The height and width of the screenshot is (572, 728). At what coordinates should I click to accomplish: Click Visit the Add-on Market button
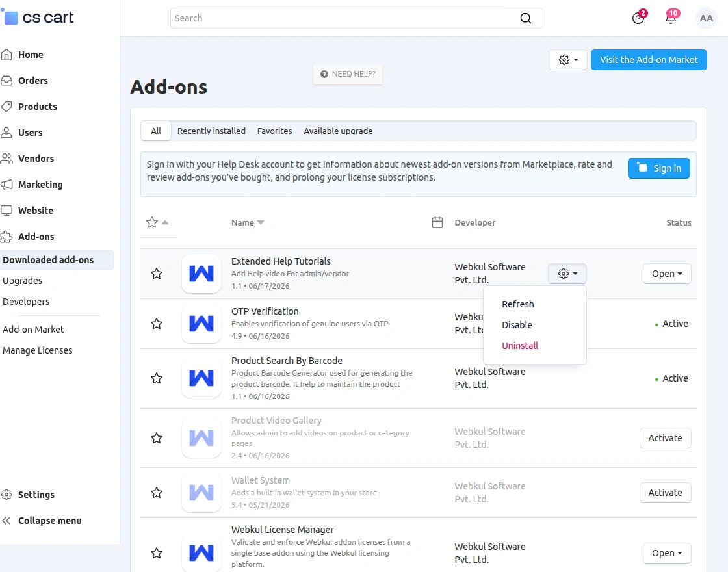click(649, 60)
